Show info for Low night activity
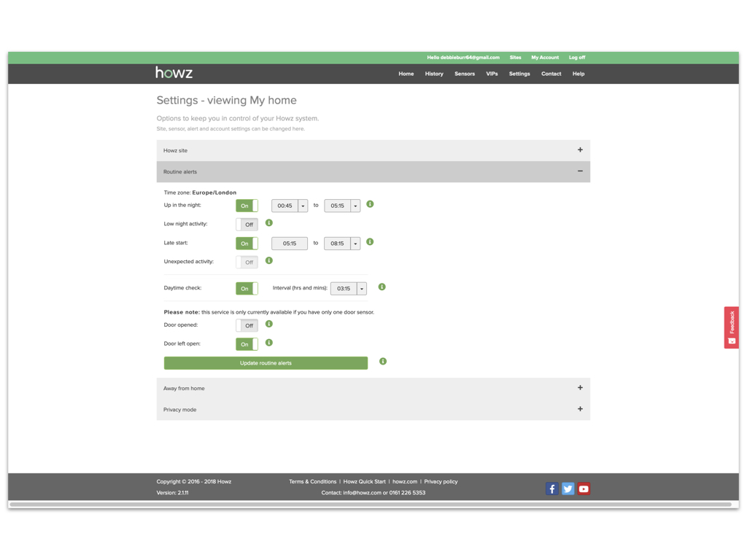The height and width of the screenshot is (560, 747). [269, 223]
